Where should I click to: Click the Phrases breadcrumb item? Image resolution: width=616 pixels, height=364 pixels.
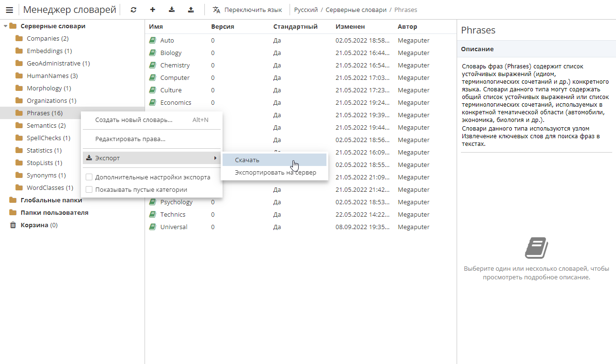pyautogui.click(x=405, y=10)
